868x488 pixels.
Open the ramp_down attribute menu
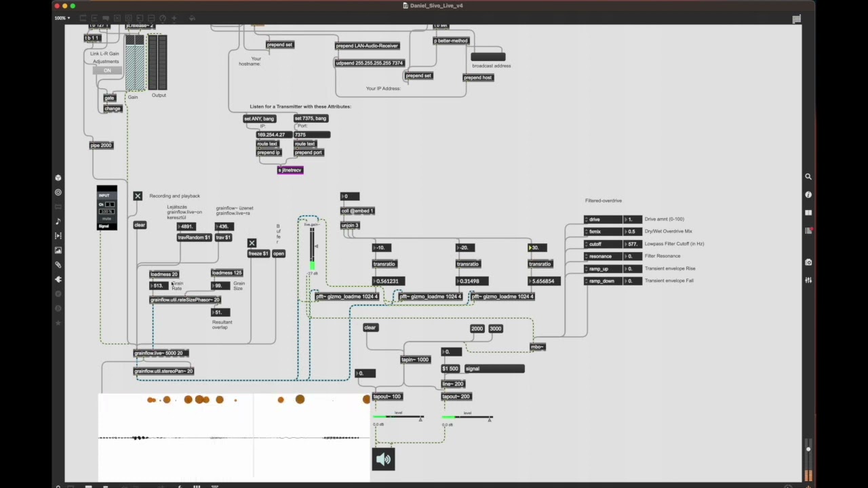coord(603,281)
